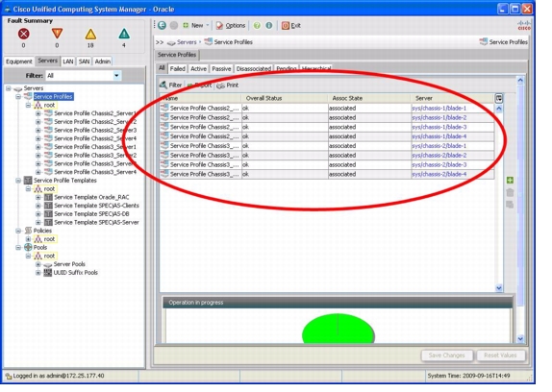Show All service profiles sub-tab

coord(162,68)
